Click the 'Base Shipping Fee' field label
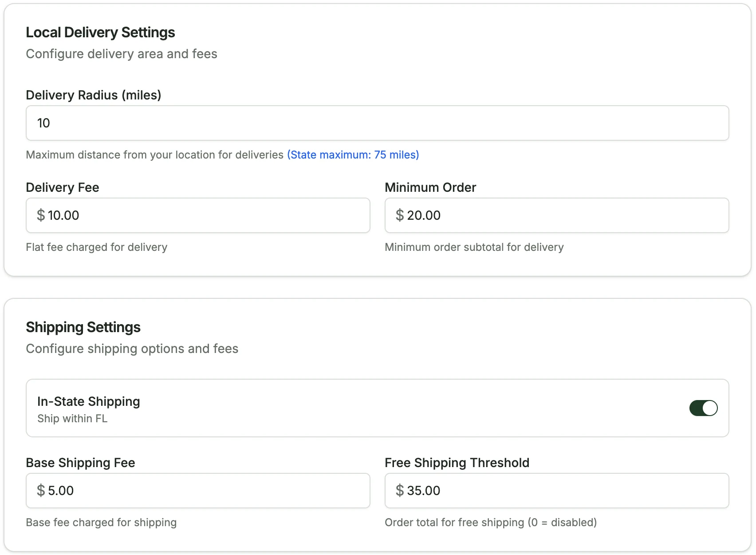 [81, 463]
